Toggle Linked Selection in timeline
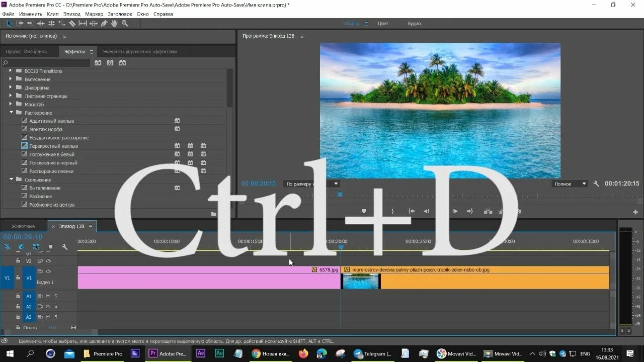Image resolution: width=644 pixels, height=362 pixels. click(x=36, y=247)
